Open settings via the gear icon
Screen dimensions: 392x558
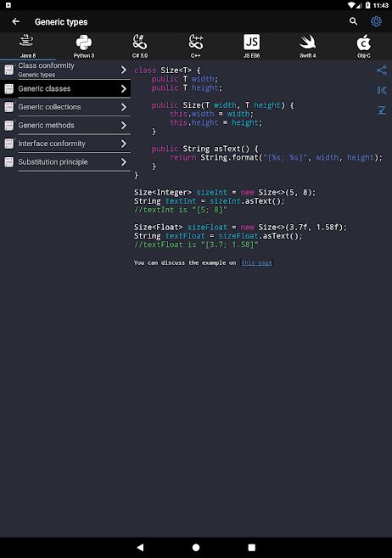point(377,21)
